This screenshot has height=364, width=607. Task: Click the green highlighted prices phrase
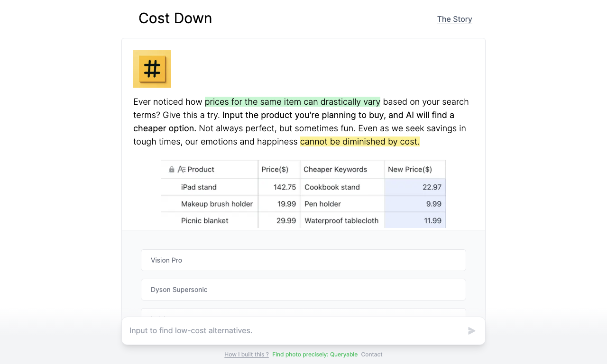coord(293,102)
